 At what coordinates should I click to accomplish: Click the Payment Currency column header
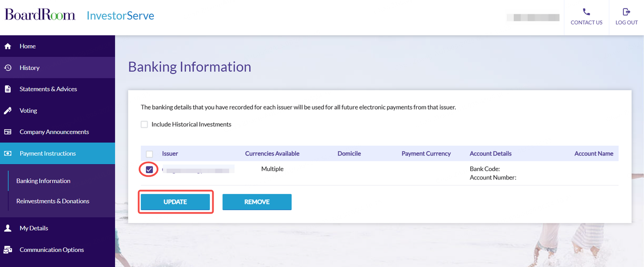426,153
